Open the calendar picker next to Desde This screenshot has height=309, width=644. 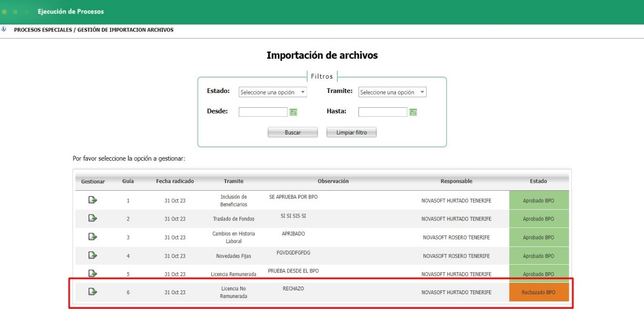pos(294,112)
